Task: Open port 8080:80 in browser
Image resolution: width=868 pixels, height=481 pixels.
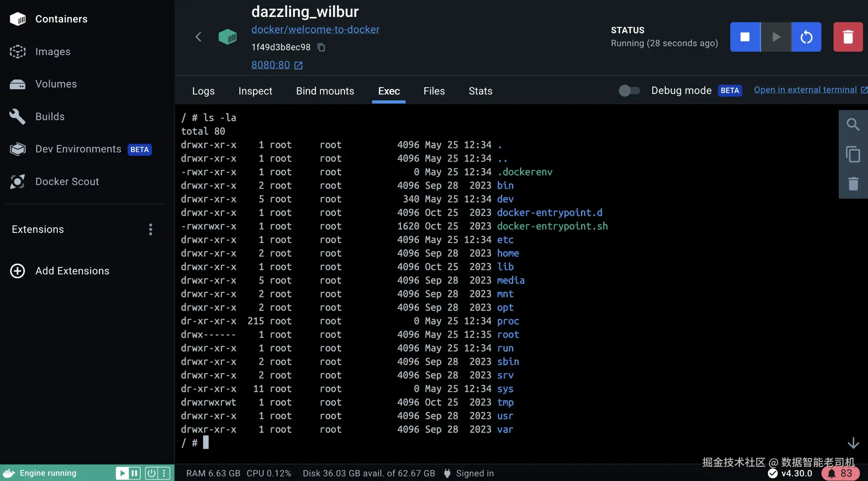Action: (x=277, y=65)
